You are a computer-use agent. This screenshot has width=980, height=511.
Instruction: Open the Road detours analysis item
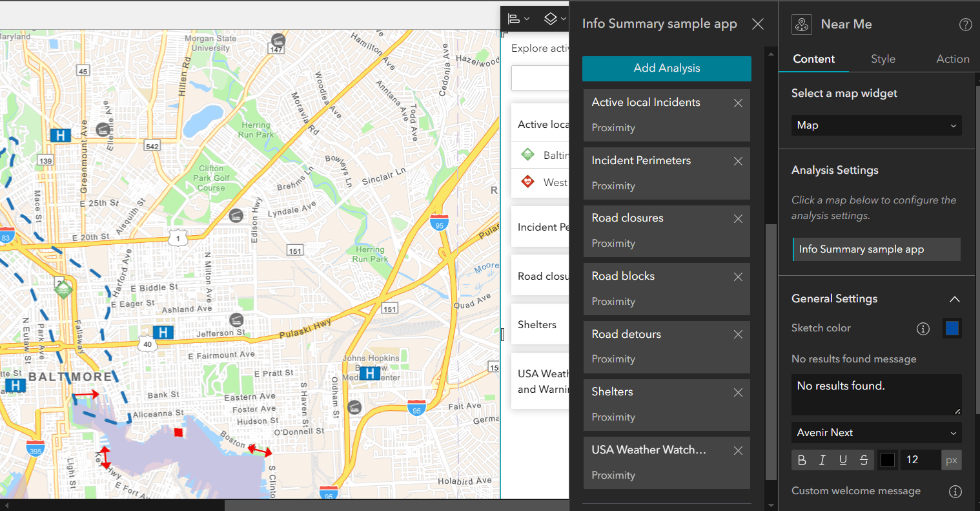click(666, 346)
